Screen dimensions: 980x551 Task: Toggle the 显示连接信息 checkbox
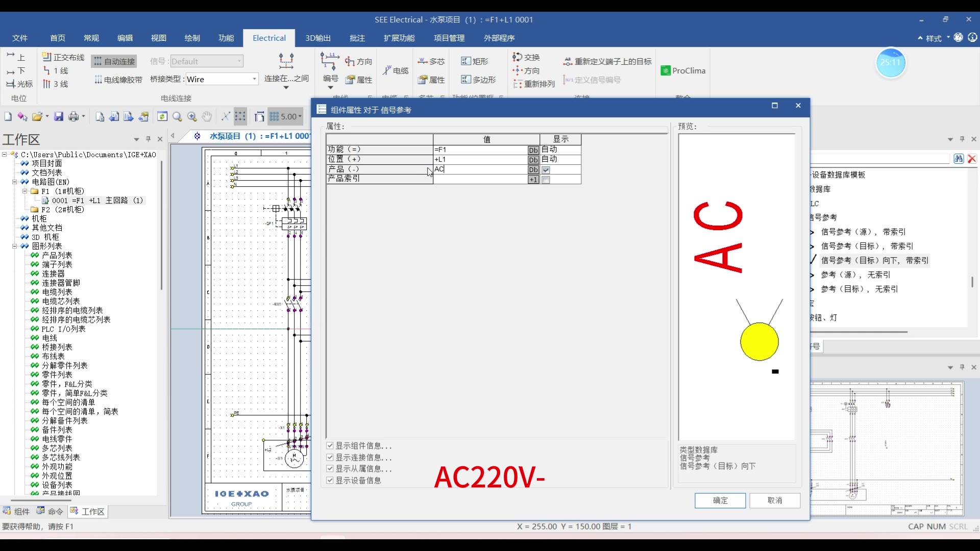330,458
